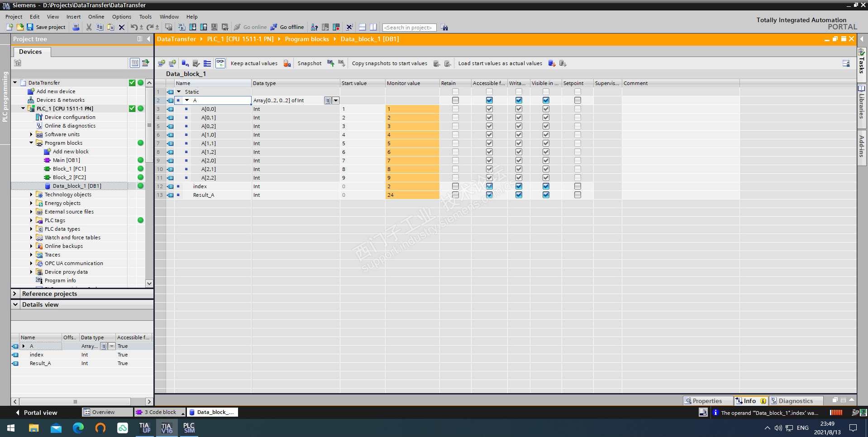This screenshot has width=868, height=437.
Task: Open the Windows Start menu
Action: [x=11, y=427]
